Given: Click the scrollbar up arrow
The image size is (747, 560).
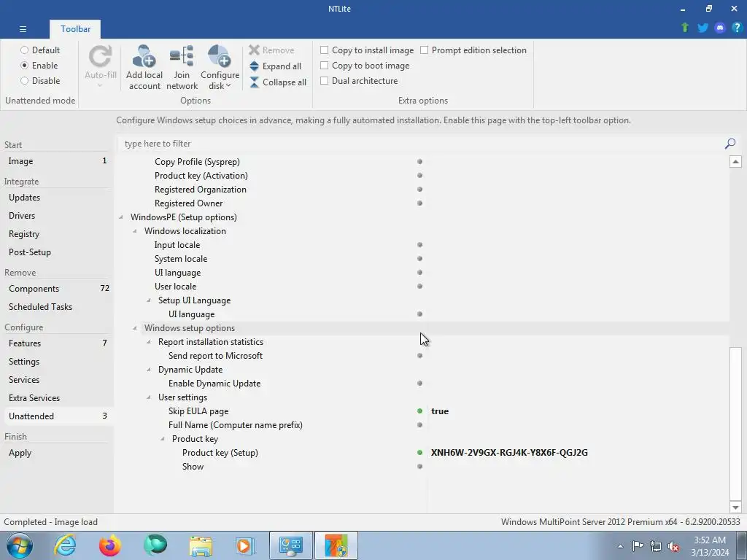Looking at the screenshot, I should [735, 161].
